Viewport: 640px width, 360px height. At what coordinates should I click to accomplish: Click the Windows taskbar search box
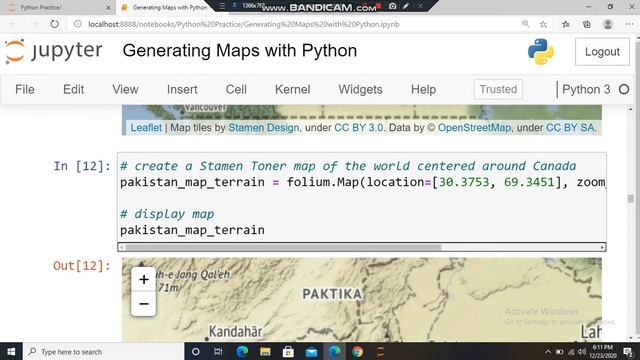104,351
